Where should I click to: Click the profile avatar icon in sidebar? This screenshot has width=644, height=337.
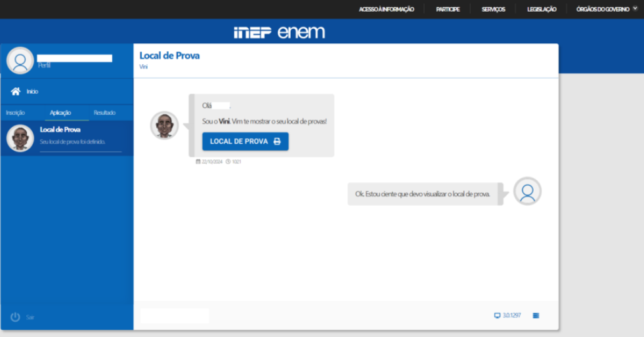point(20,61)
